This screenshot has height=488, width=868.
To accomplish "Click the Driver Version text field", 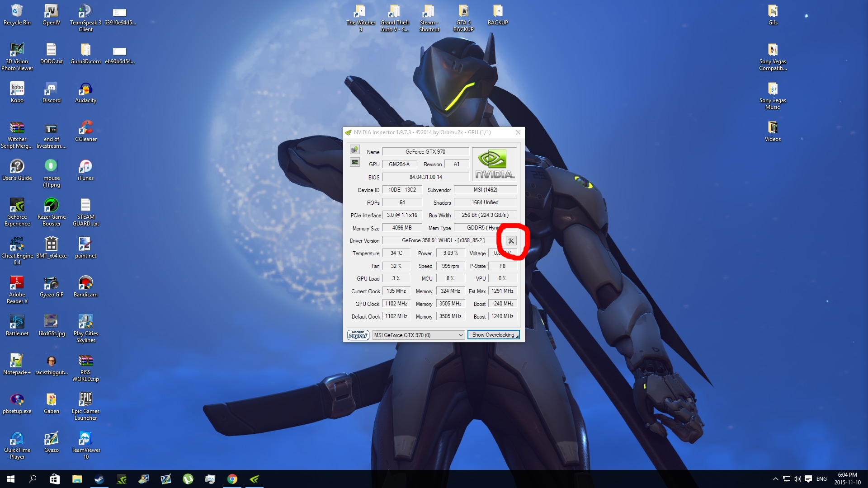I will 443,240.
